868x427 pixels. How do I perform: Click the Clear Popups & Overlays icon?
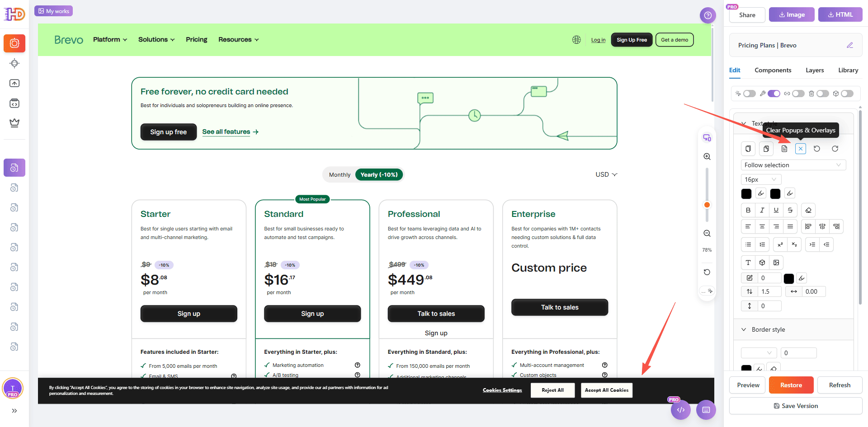click(801, 148)
